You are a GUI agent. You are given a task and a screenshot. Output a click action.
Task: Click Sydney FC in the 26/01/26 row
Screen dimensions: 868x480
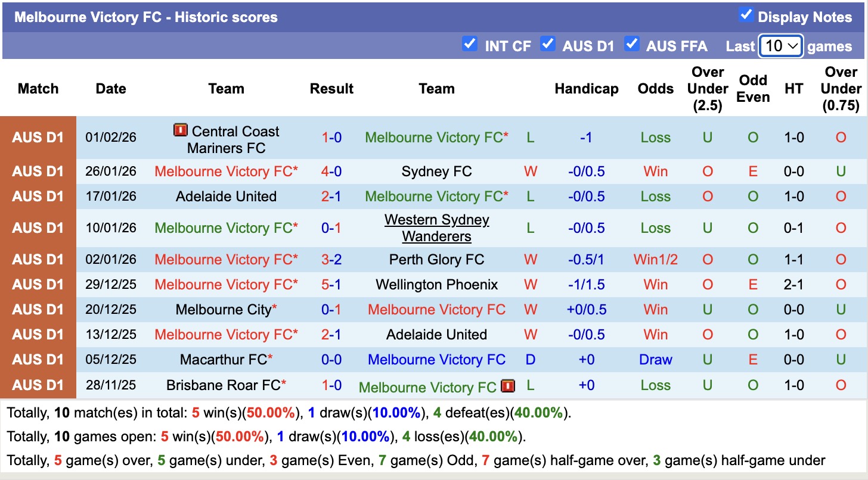coord(436,172)
